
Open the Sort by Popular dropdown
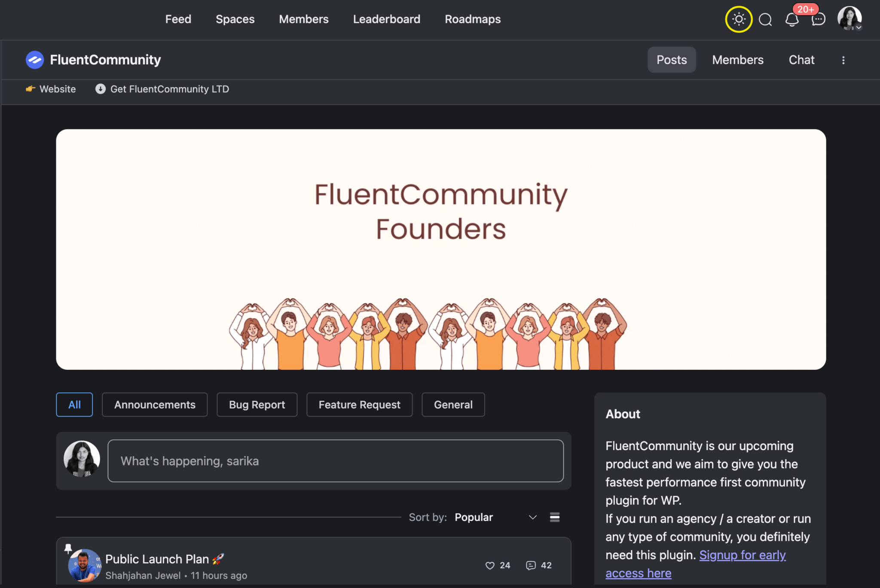pyautogui.click(x=493, y=517)
